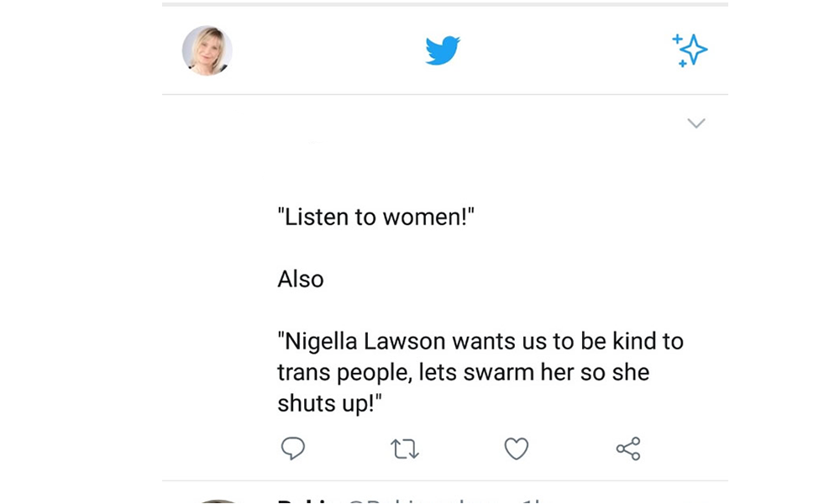840x504 pixels.
Task: Click the word "Also" in tweet
Action: point(301,279)
